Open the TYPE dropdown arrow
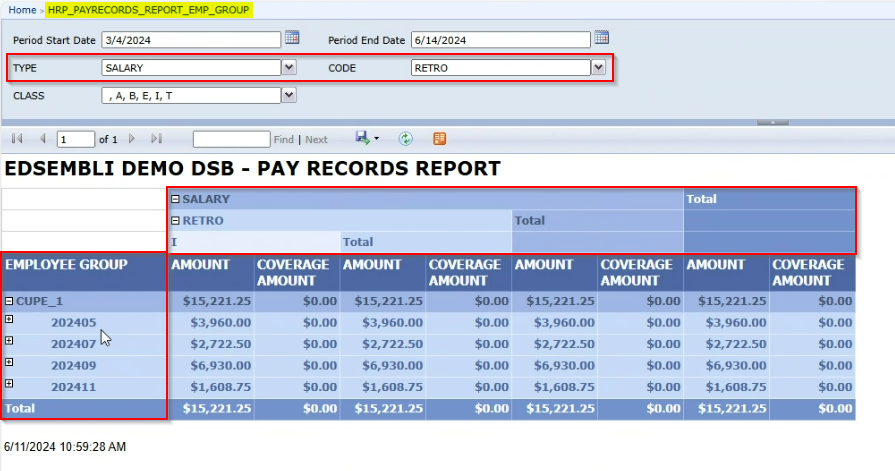895x471 pixels. [x=289, y=67]
